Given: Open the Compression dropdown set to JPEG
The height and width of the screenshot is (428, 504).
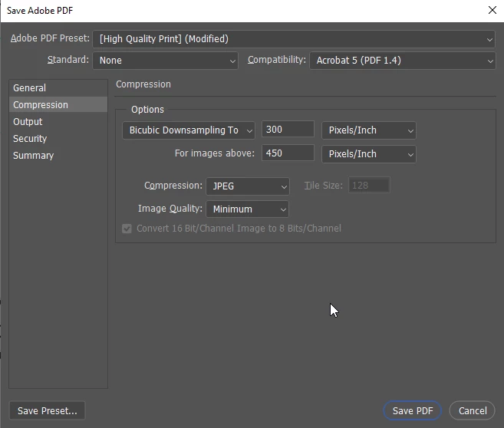Looking at the screenshot, I should click(x=248, y=186).
